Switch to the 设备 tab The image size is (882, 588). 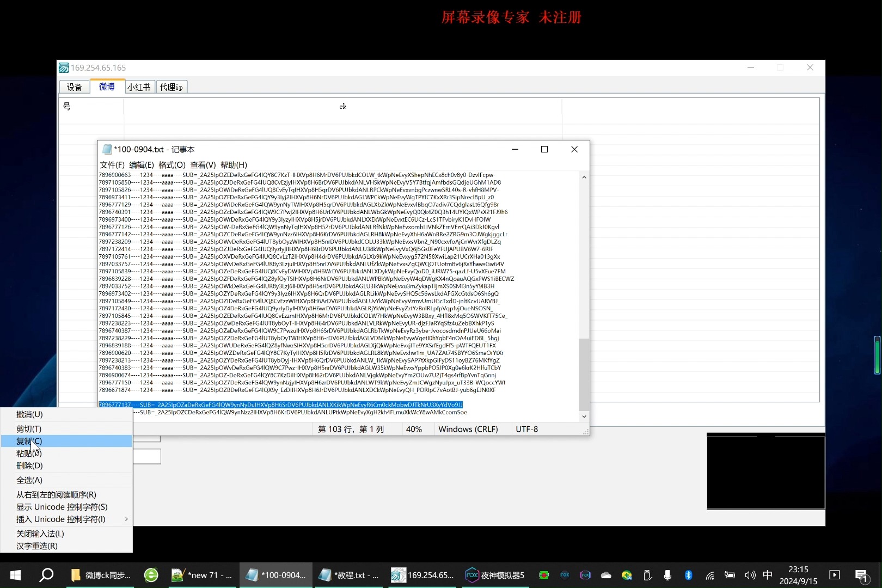75,87
